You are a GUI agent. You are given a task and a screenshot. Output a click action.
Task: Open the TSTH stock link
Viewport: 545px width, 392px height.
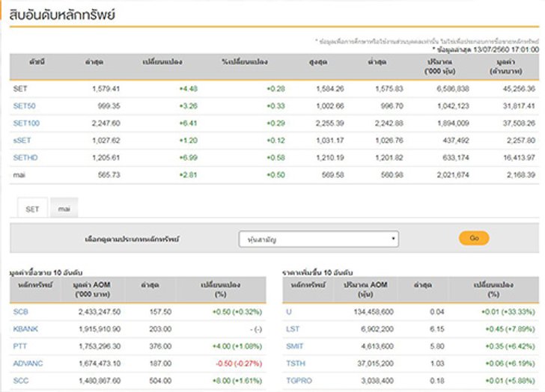click(x=296, y=364)
